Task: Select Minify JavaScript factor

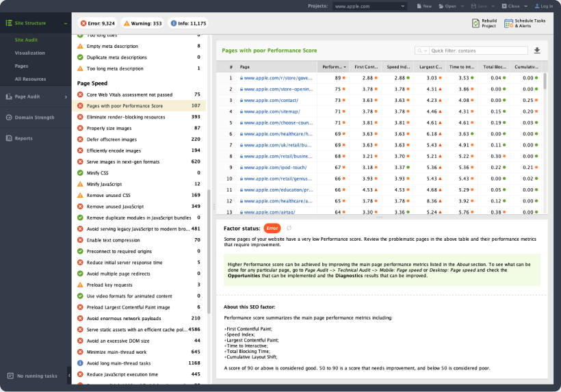Action: tap(140, 184)
